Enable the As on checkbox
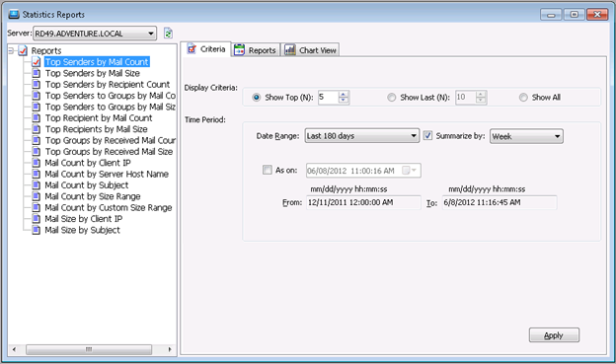Screen dimensions: 616x364 pyautogui.click(x=268, y=170)
